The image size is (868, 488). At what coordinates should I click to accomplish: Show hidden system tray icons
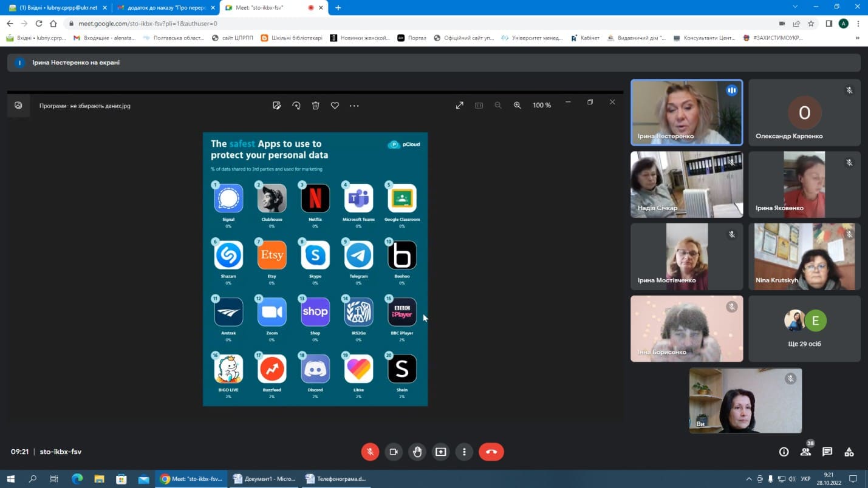[x=749, y=479]
